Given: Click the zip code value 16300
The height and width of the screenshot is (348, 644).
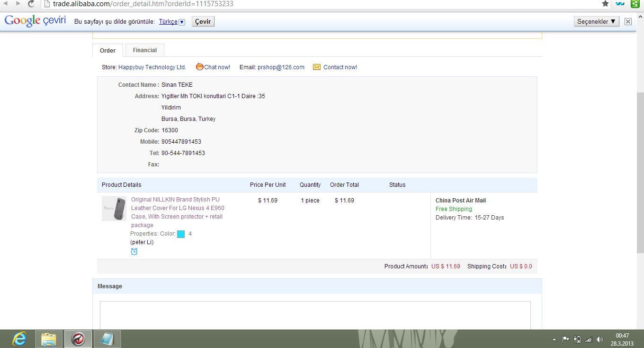Looking at the screenshot, I should pyautogui.click(x=170, y=130).
